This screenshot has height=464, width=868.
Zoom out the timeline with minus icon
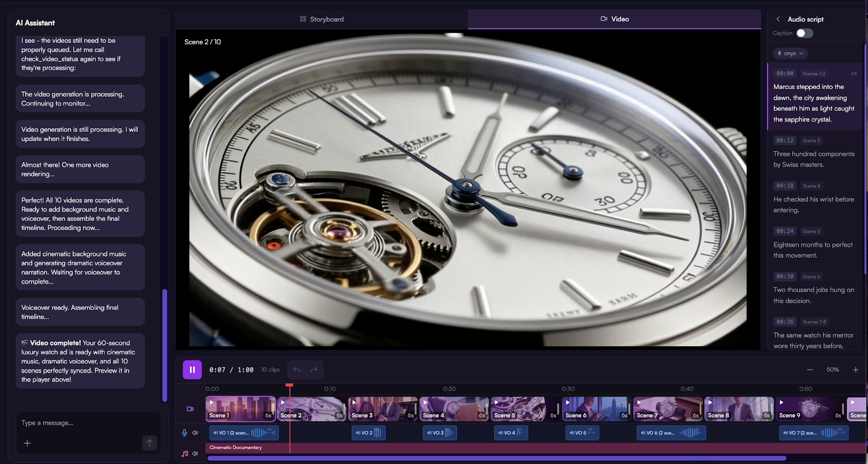point(810,370)
